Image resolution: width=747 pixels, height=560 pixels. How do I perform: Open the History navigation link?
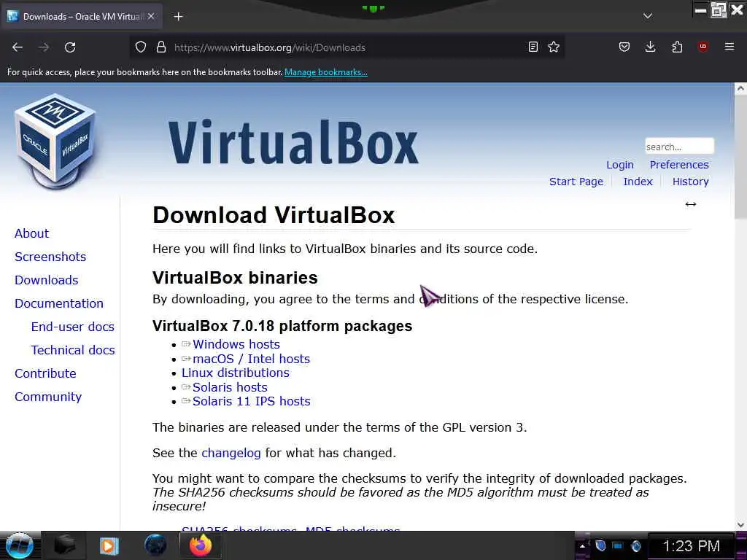pos(690,182)
